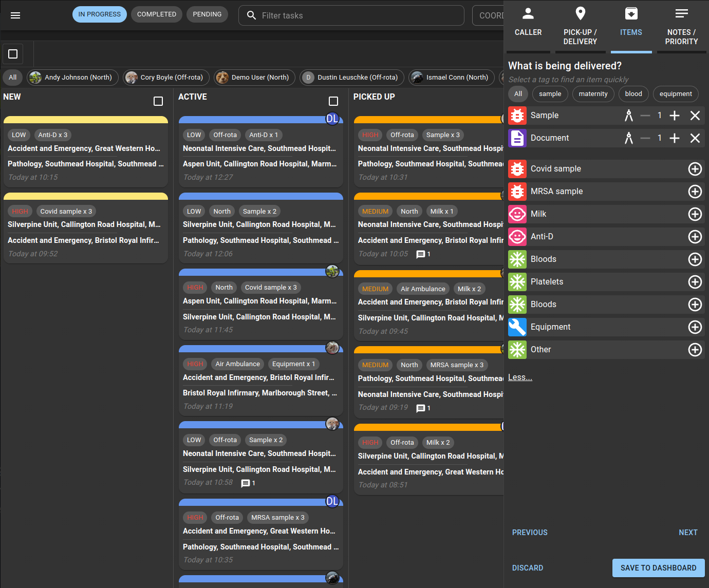The height and width of the screenshot is (588, 709).
Task: Filter items by maternity tag
Action: [593, 94]
